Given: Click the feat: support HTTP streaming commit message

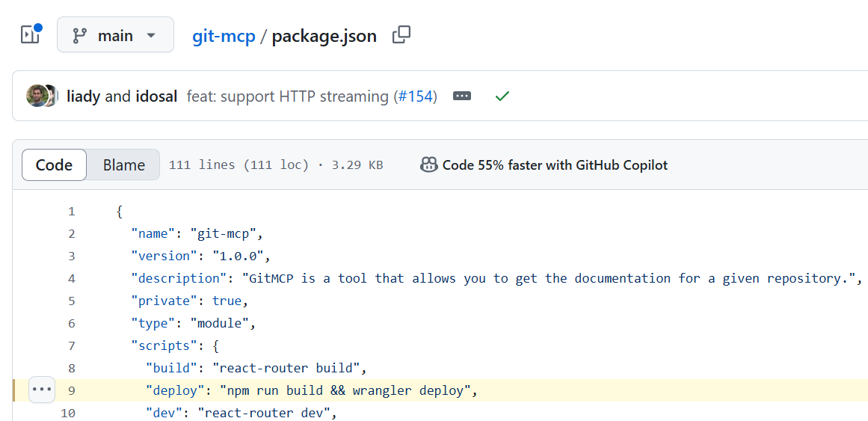Looking at the screenshot, I should tap(289, 96).
